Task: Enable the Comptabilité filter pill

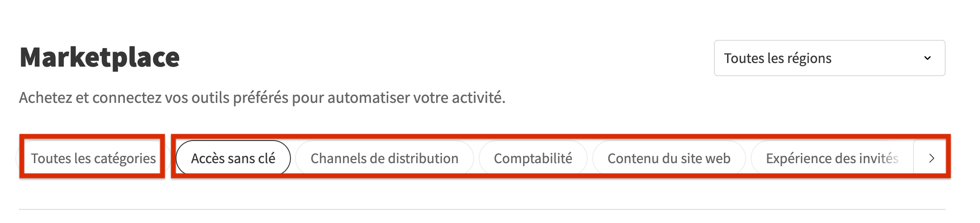Action: pos(533,158)
